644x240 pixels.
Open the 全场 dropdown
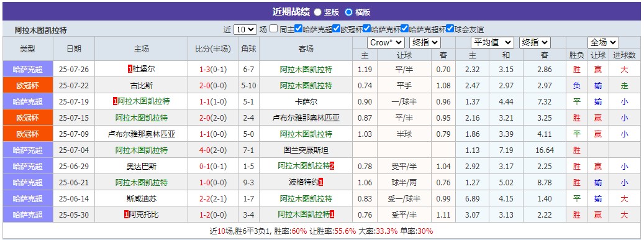click(x=604, y=43)
